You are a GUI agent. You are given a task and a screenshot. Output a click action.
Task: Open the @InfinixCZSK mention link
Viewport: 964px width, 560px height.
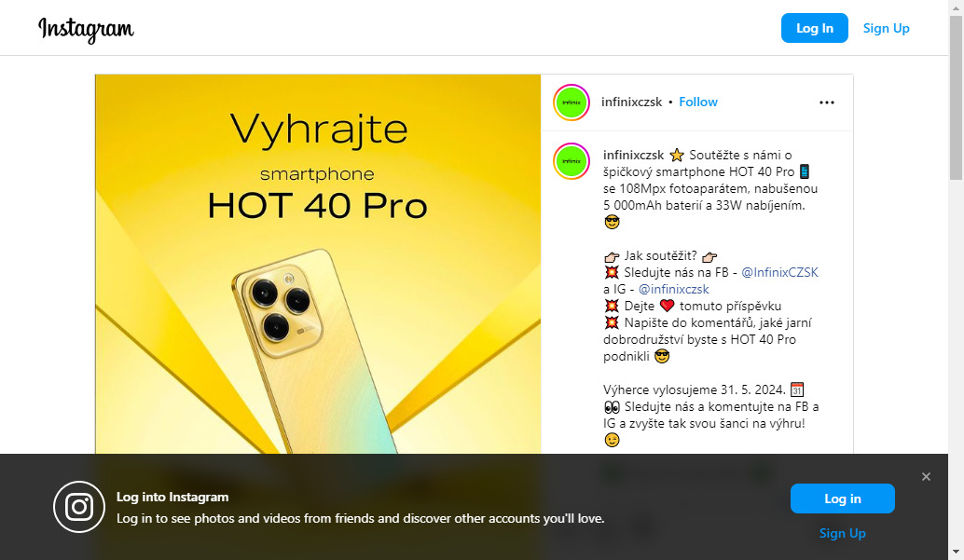pyautogui.click(x=779, y=272)
